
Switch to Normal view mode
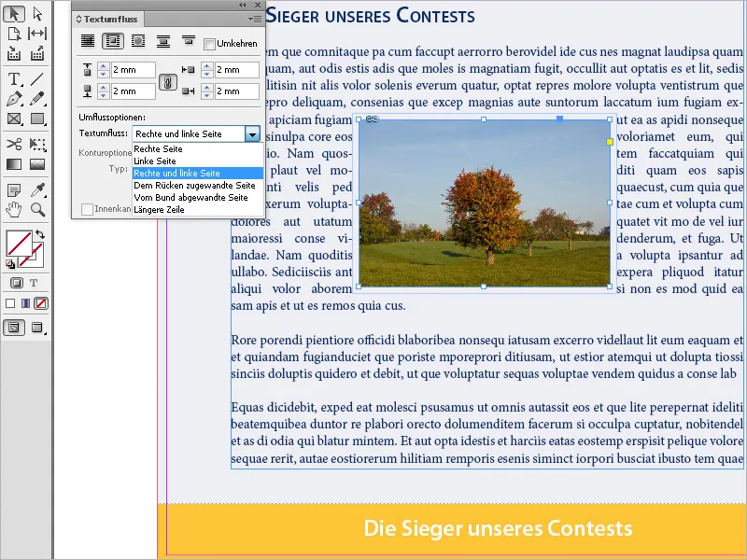14,328
